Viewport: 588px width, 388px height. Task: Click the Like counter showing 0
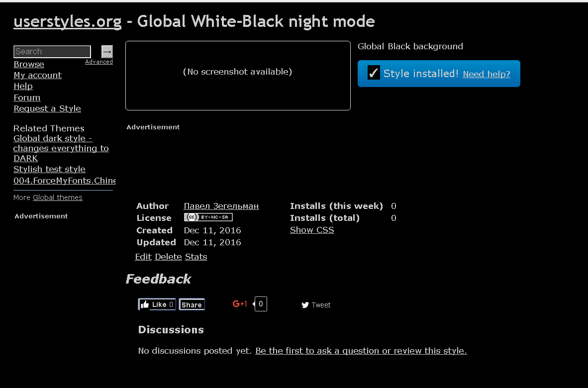tap(171, 304)
